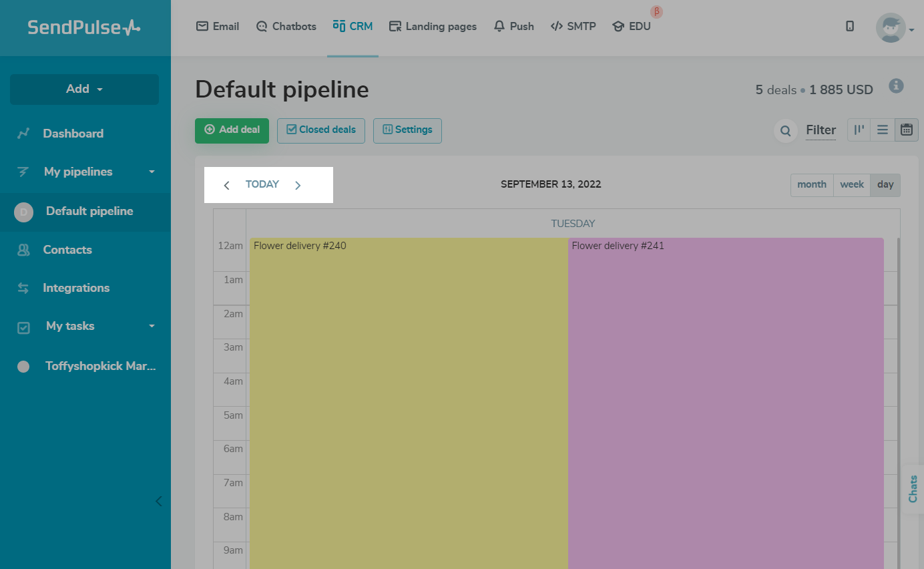Switch calendar to week view
This screenshot has width=924, height=569.
[852, 185]
